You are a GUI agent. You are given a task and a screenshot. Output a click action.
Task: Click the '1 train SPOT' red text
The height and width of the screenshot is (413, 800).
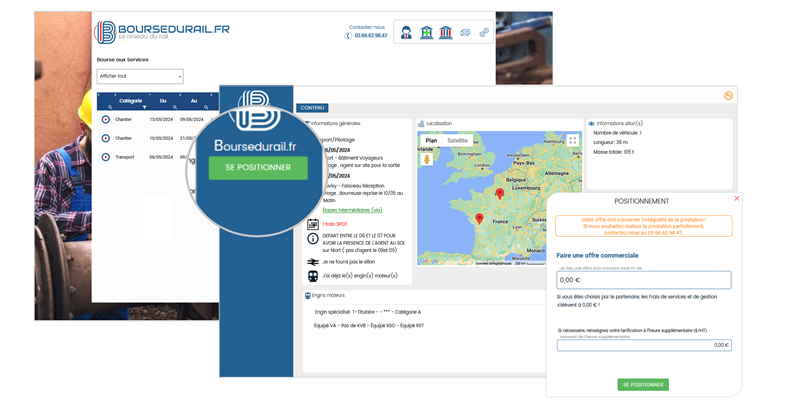(335, 224)
